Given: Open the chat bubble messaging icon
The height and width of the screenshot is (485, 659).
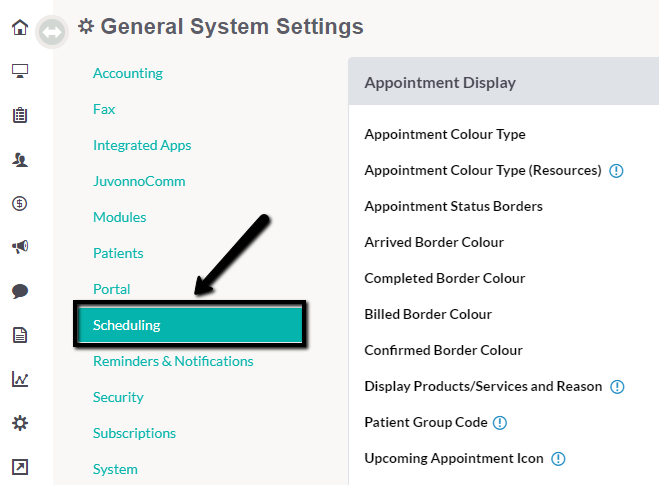Looking at the screenshot, I should pos(20,291).
